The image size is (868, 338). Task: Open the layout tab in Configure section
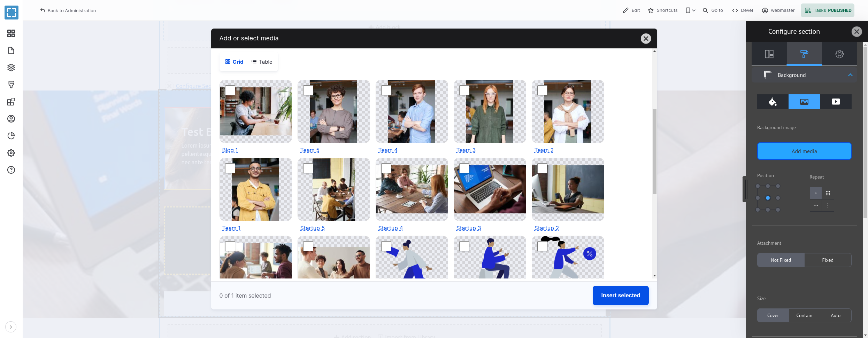[x=769, y=54]
